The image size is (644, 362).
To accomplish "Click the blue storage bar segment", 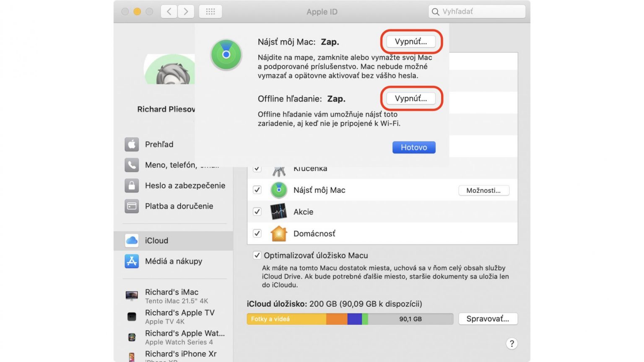I will click(355, 319).
